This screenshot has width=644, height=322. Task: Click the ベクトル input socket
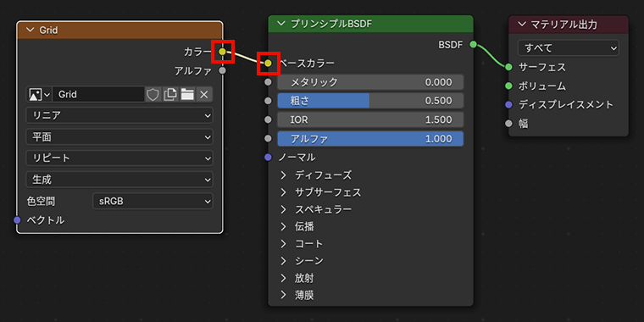17,220
